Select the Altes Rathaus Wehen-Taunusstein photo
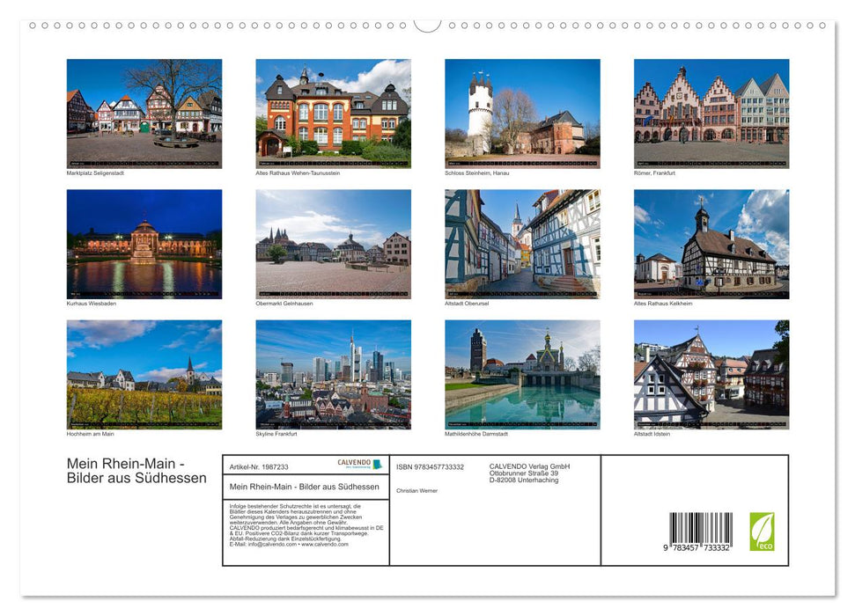This screenshot has width=855, height=616. coord(332,112)
